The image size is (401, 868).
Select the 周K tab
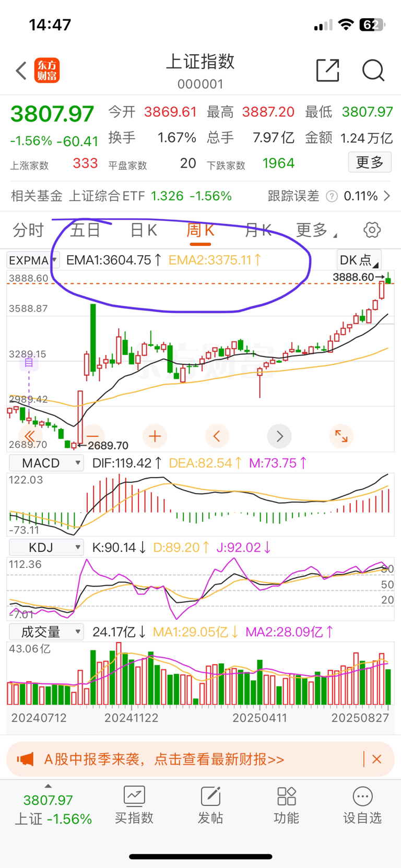[x=200, y=230]
